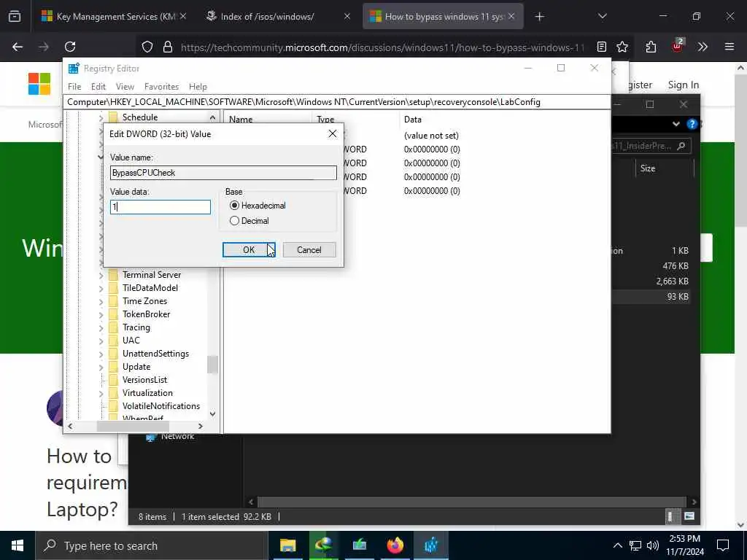747x560 pixels.
Task: Click the registry tree horizontal scrollbar
Action: (133, 426)
